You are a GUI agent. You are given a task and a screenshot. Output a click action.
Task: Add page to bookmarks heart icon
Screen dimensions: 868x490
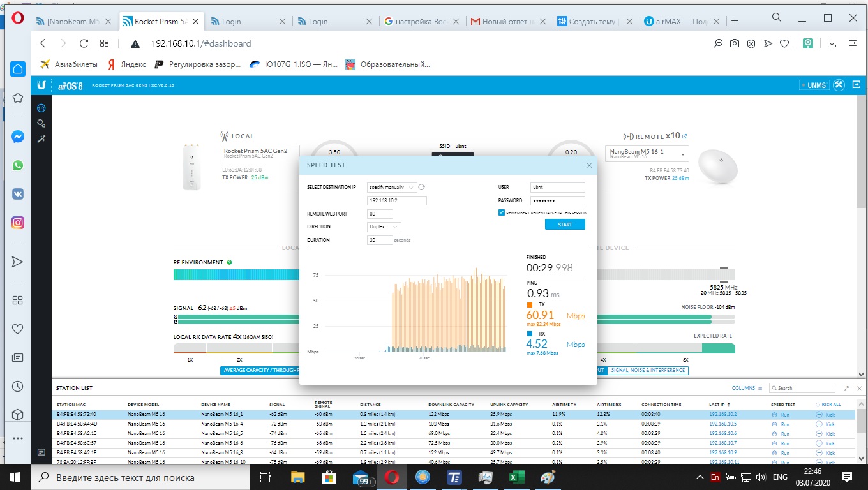(784, 43)
